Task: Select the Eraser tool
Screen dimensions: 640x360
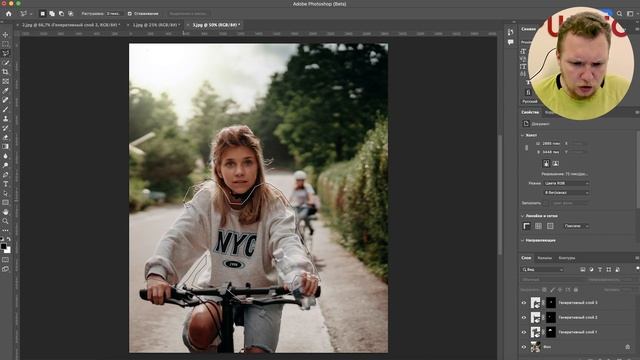Action: [5, 138]
